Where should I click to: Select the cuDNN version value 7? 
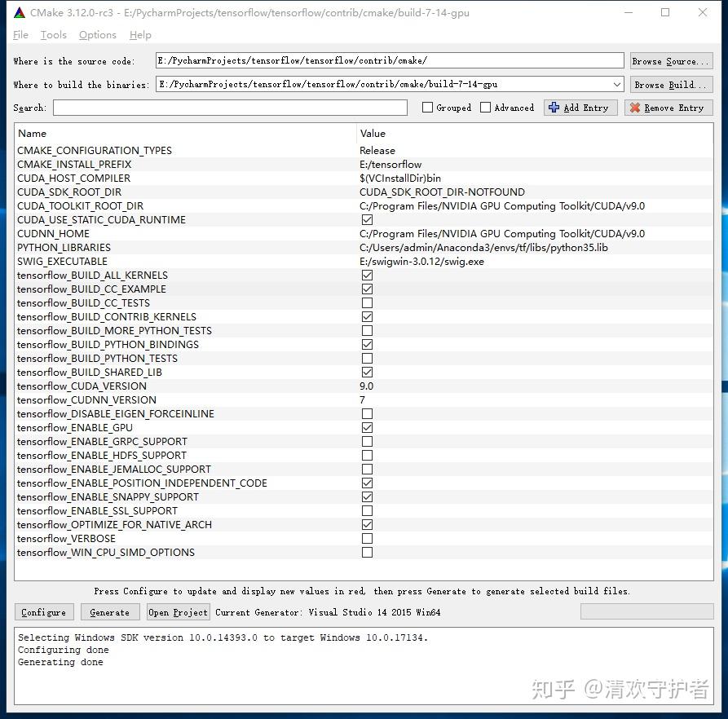coord(362,400)
